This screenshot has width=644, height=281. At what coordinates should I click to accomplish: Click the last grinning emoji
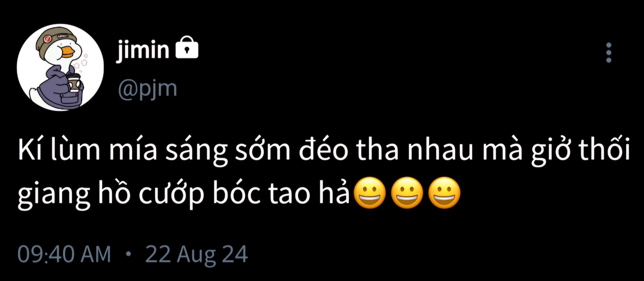coord(445,193)
